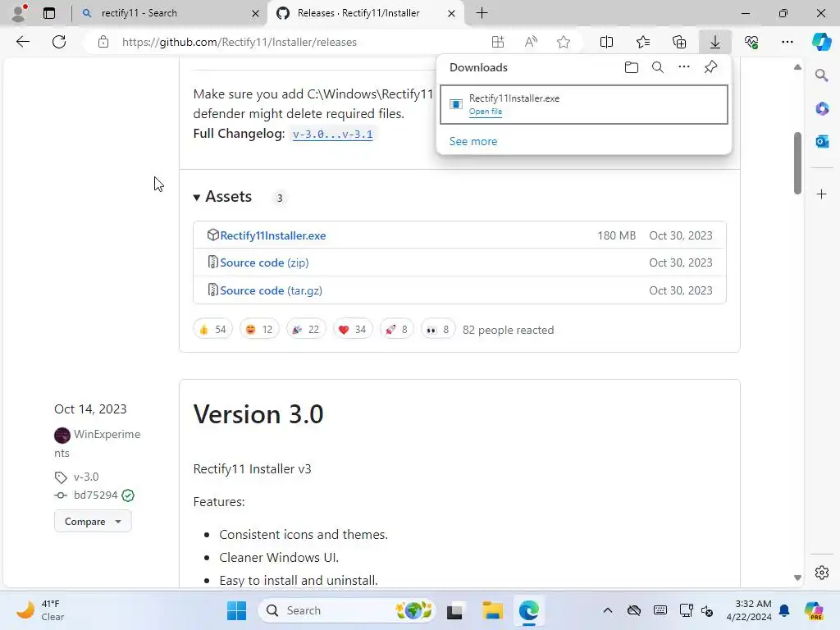Click scrollbar down arrow
The height and width of the screenshot is (630, 840).
797,577
